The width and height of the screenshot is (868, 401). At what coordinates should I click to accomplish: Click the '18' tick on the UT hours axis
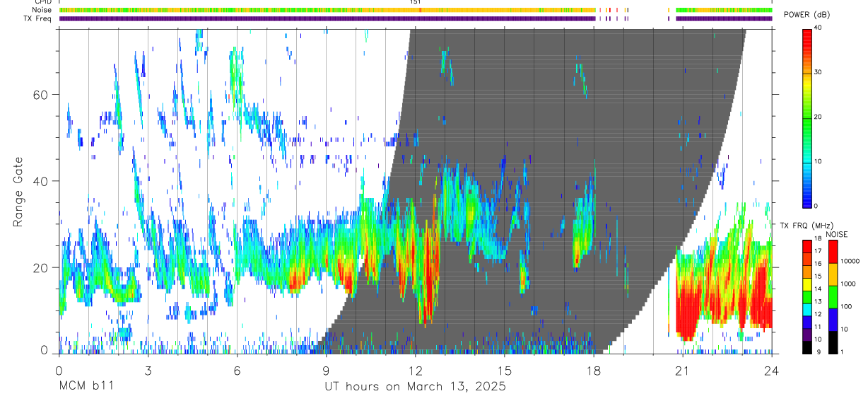tap(594, 370)
